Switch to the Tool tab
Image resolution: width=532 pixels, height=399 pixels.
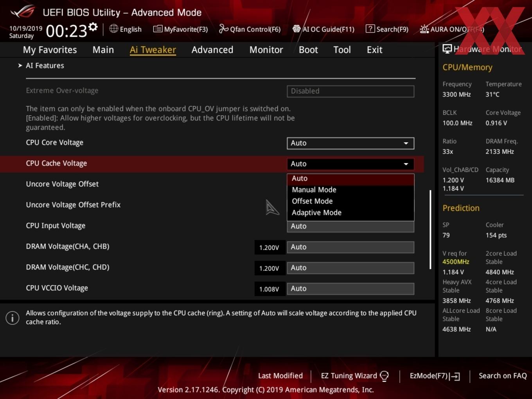click(x=342, y=50)
